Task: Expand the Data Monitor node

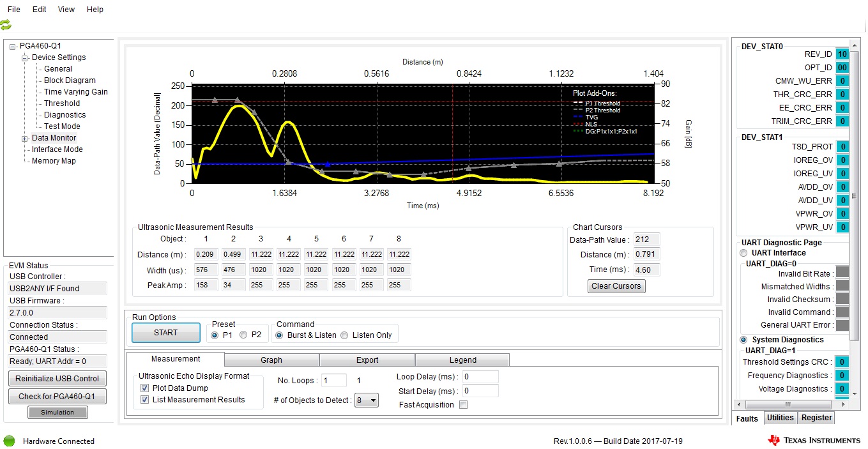Action: (x=25, y=139)
